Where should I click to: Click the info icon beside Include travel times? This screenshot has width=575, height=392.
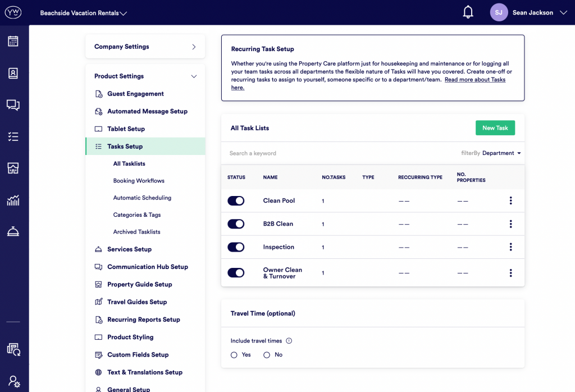[x=289, y=341]
